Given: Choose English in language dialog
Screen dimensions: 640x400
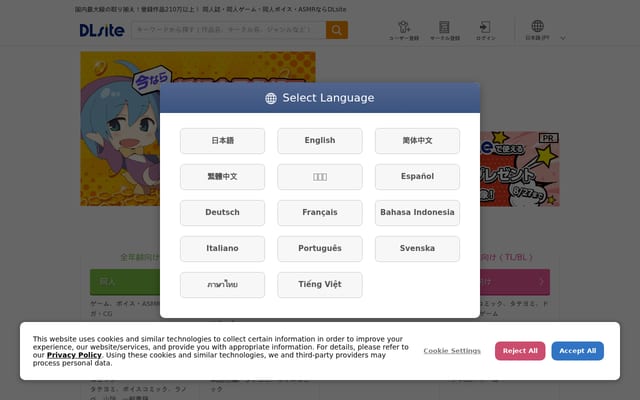Looking at the screenshot, I should tap(320, 141).
